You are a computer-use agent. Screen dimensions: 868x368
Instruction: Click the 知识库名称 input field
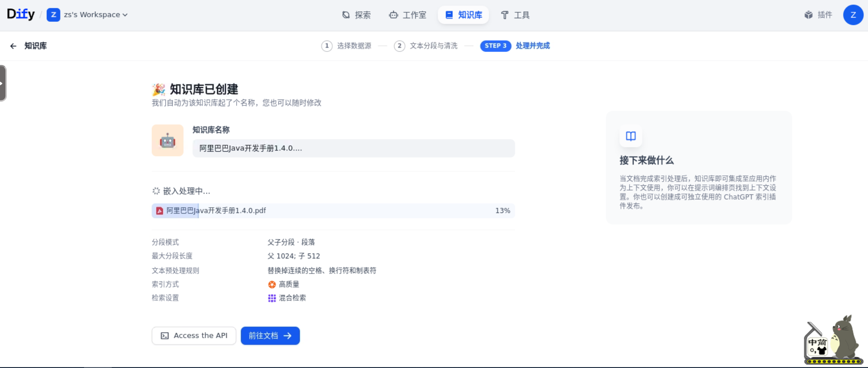pos(353,148)
